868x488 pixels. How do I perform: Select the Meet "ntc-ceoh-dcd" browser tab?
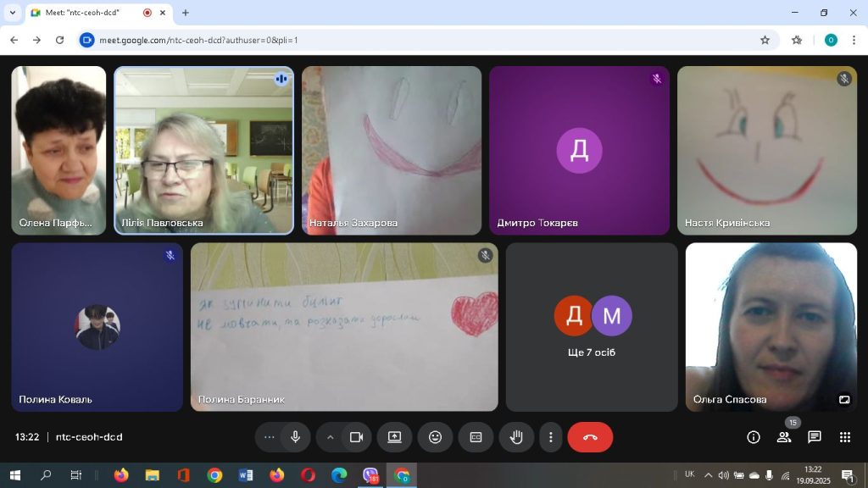coord(85,13)
